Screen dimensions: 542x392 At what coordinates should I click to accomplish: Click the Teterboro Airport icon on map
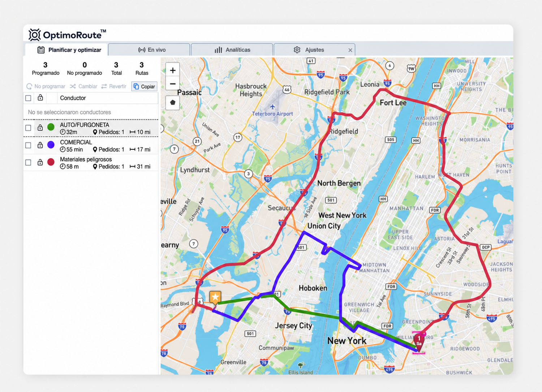(x=272, y=107)
